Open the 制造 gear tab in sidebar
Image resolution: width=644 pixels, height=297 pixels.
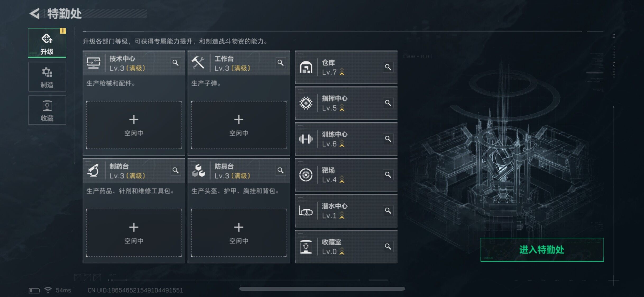coord(47,77)
